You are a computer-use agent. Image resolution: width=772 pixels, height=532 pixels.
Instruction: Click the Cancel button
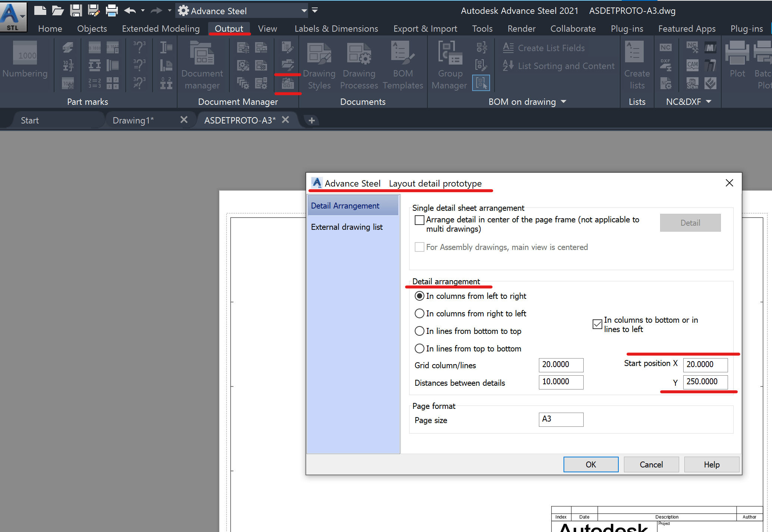651,464
